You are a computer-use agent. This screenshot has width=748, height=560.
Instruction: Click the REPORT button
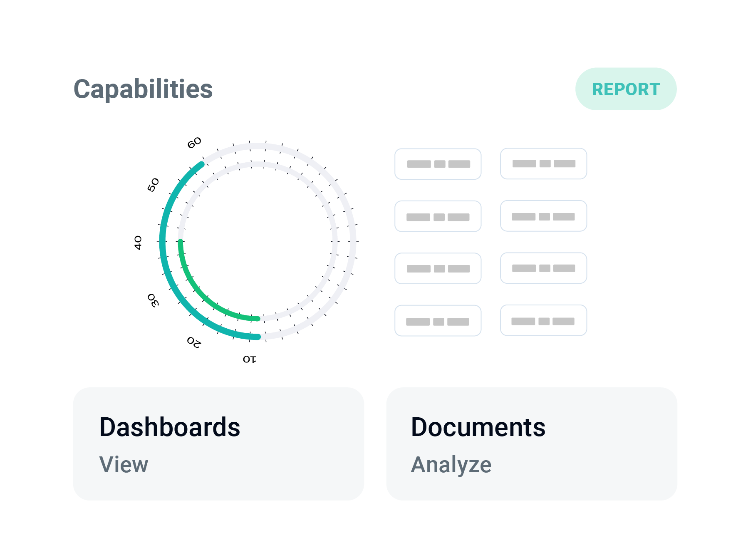coord(626,89)
